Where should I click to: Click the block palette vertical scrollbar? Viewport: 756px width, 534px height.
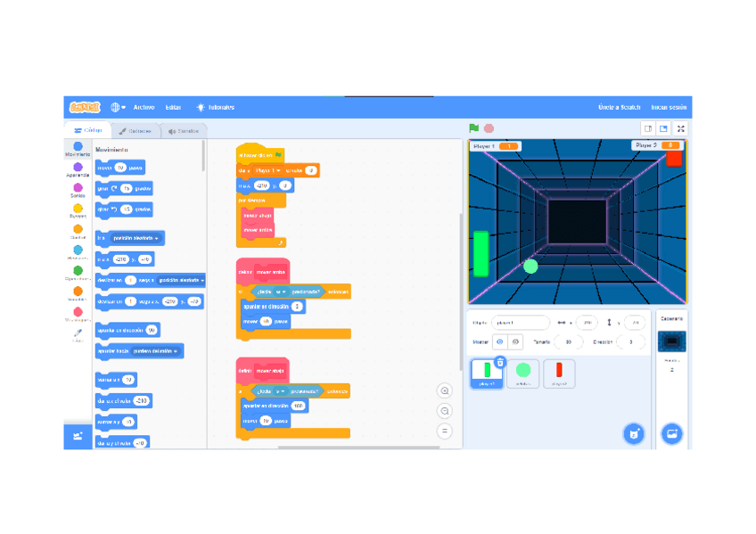[203, 155]
